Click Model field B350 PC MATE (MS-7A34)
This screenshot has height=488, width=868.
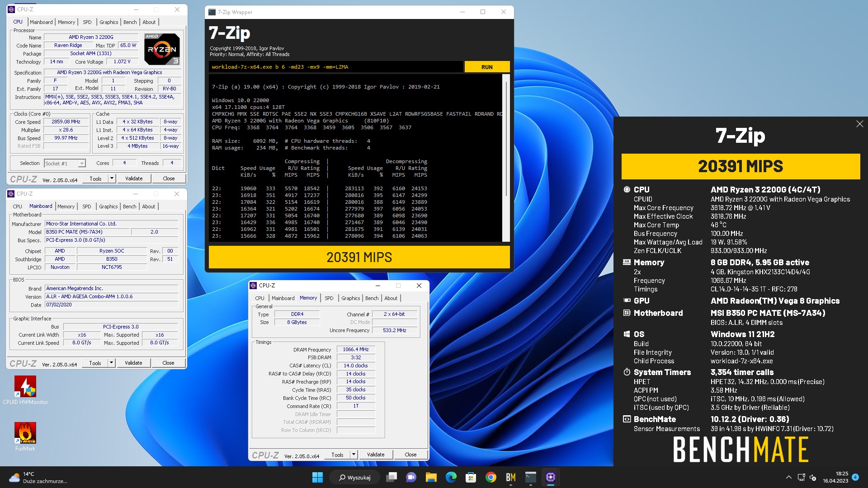pos(87,232)
